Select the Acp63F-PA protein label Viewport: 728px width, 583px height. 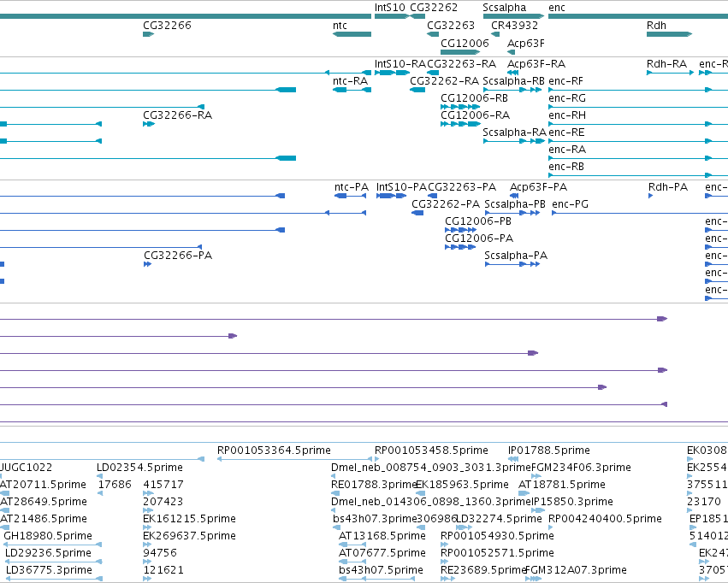[538, 187]
